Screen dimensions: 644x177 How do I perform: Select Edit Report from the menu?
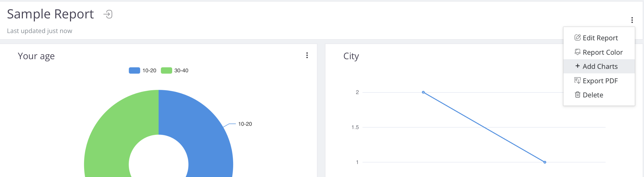click(x=600, y=38)
